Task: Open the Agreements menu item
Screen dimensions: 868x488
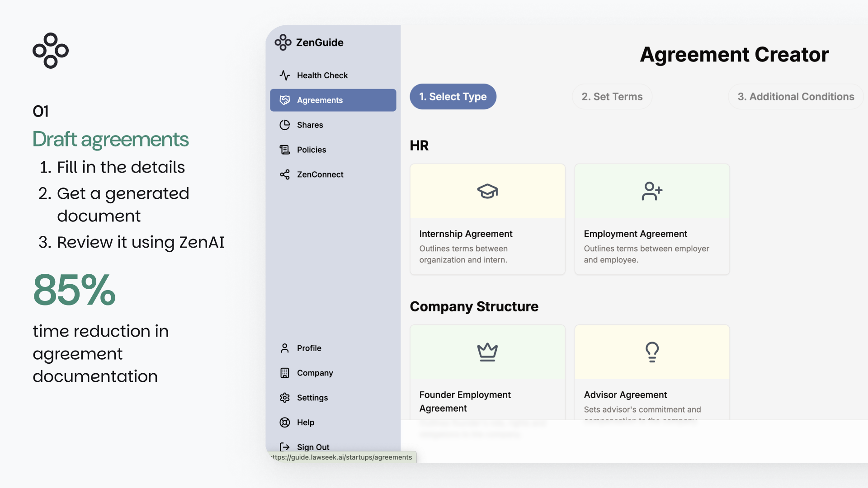Action: point(333,100)
